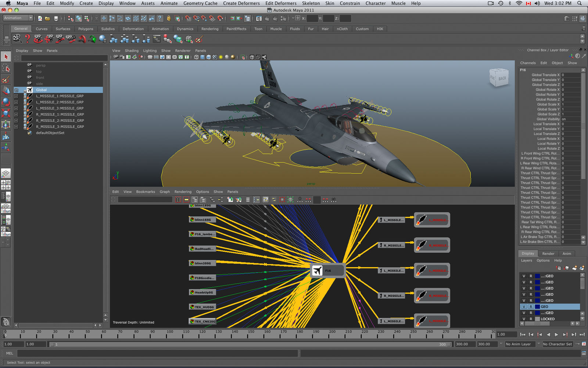The image size is (588, 368).
Task: Choose the Rotate tool sphere icon
Action: point(6,102)
